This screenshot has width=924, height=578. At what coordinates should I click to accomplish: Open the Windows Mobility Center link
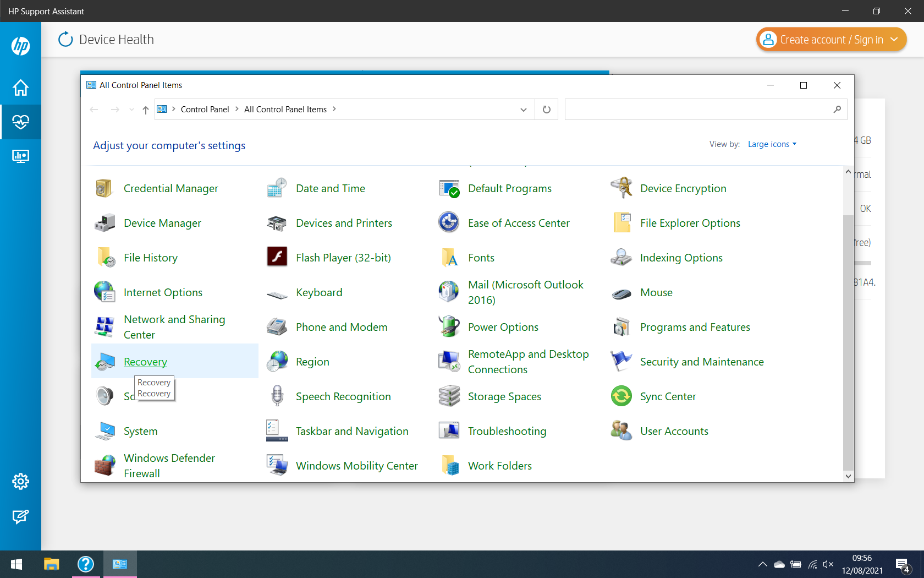point(357,466)
